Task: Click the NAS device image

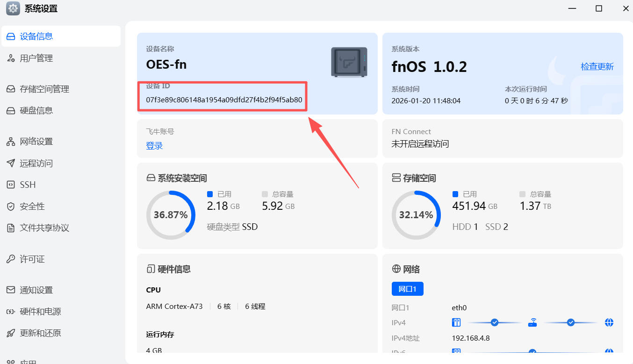Action: (349, 62)
